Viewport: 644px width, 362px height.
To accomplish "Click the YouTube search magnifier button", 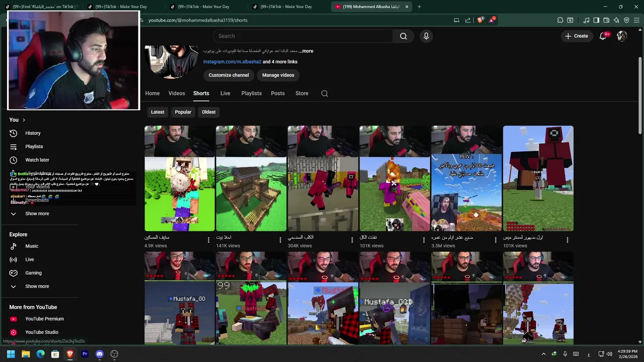I will [404, 36].
